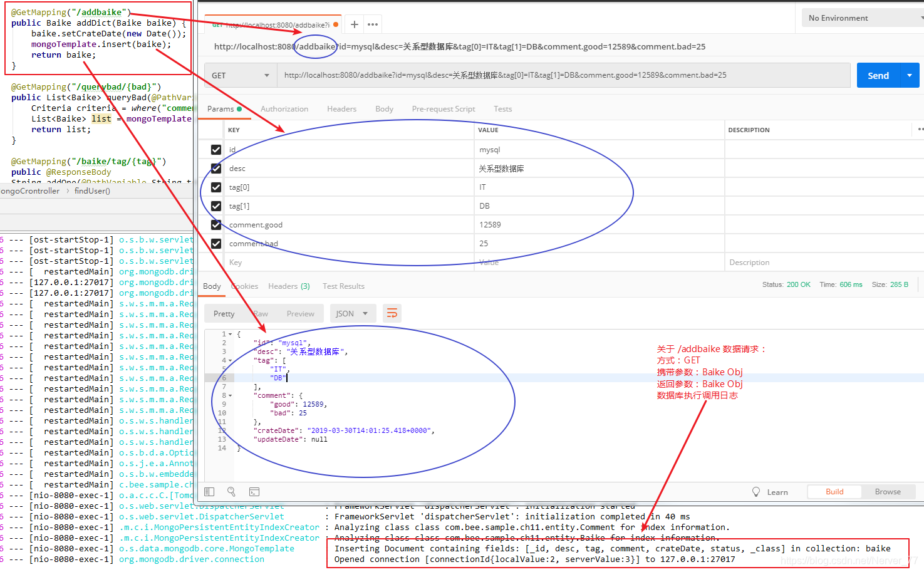Click the findUser() breadcrumb in the IDE

92,191
